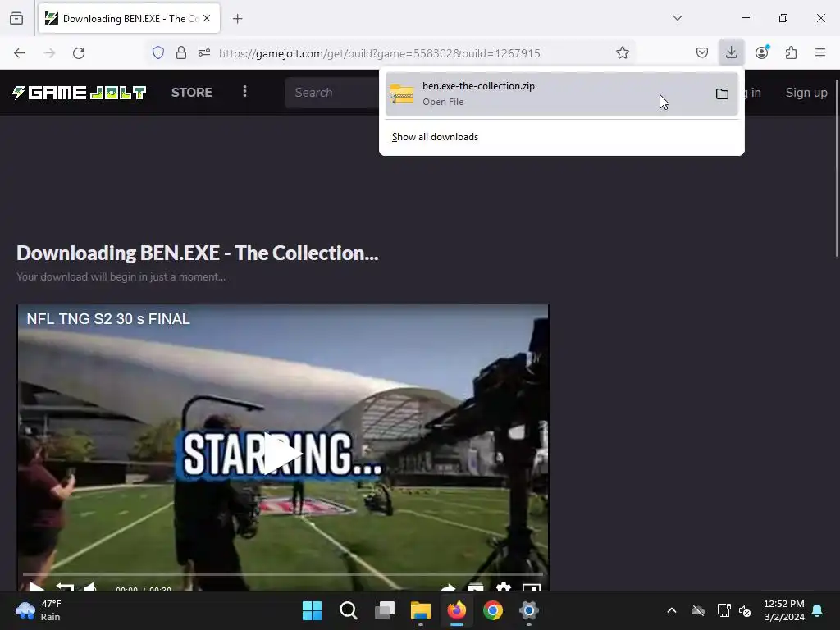Open the tracking protection shield

[158, 52]
